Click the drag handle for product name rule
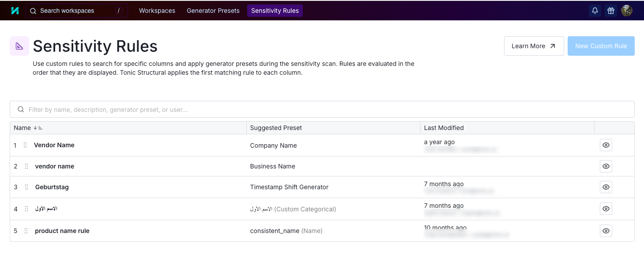Screen dimensions: 644x256 (26, 231)
